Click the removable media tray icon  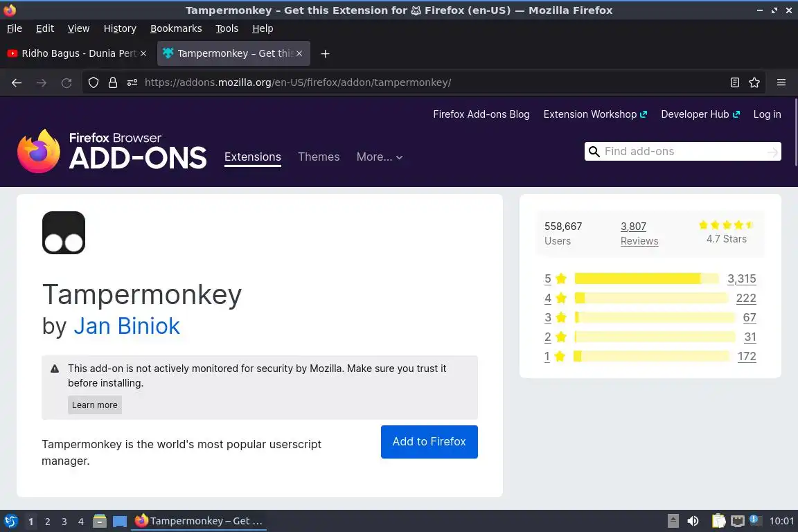coord(673,521)
